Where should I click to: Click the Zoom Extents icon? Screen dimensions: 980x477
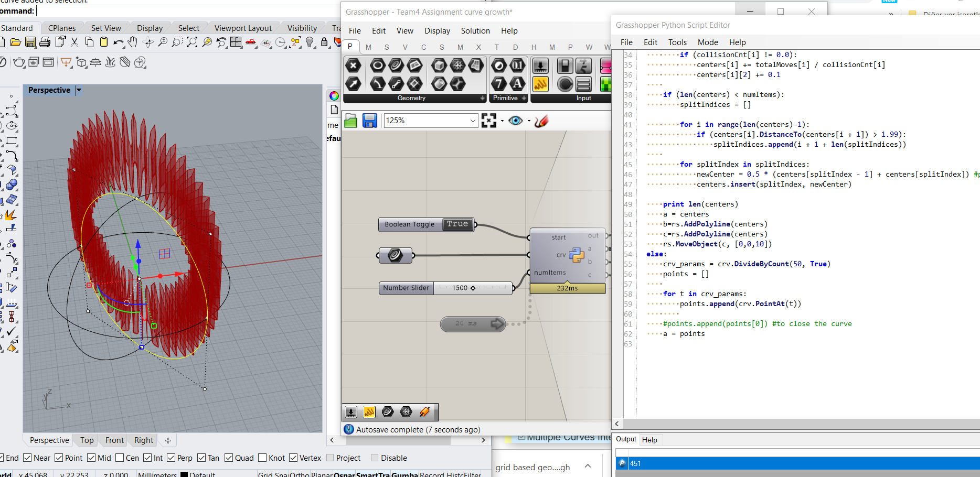pyautogui.click(x=192, y=42)
